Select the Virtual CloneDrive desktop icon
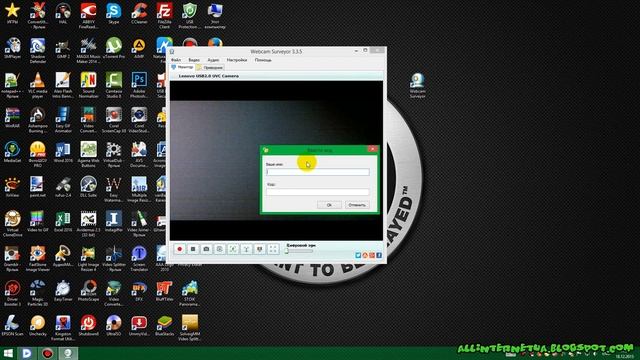Image resolution: width=640 pixels, height=360 pixels. [12, 224]
